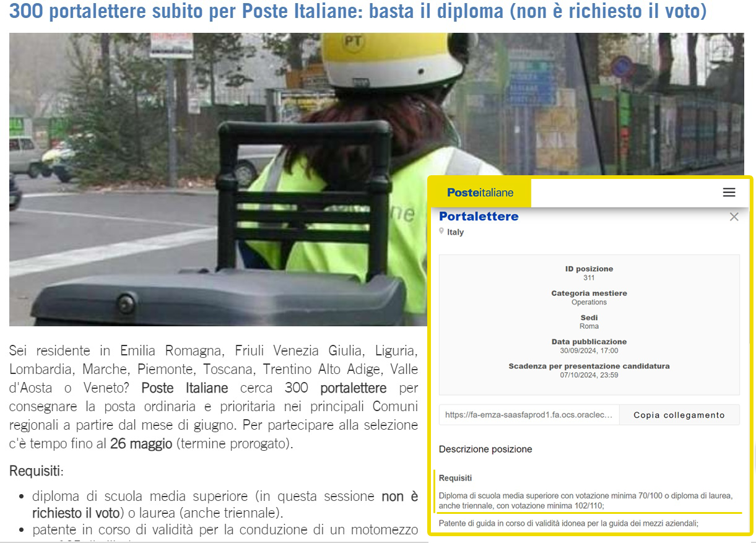Click the Descrizione posizione heading
The image size is (756, 543).
click(485, 449)
